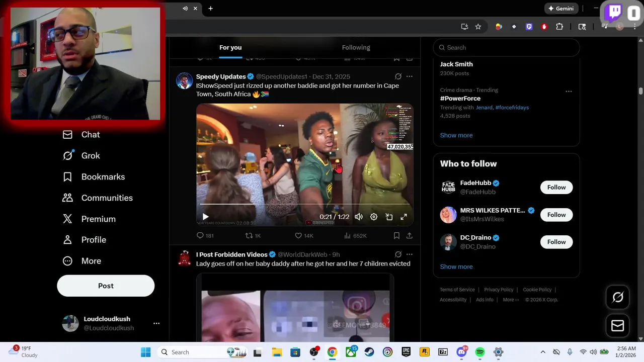The width and height of the screenshot is (644, 362).
Task: Bookmark the Speedy Updates post
Action: 396,235
